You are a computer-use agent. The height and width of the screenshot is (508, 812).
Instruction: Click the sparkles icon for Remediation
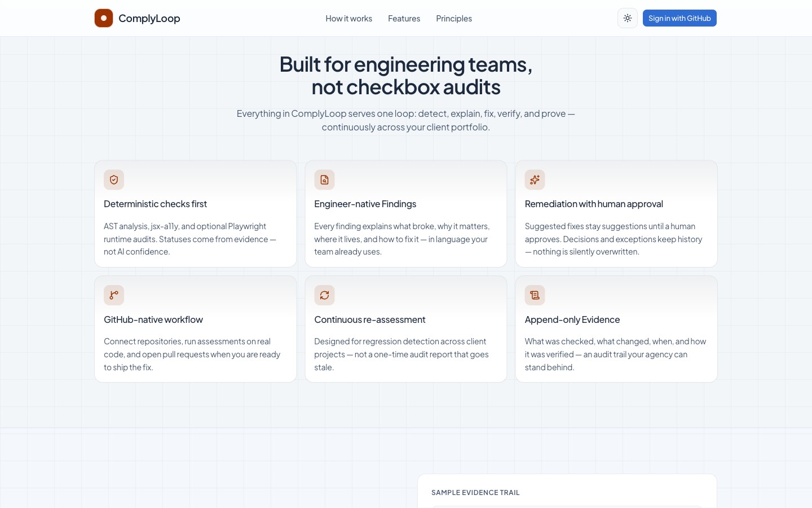tap(535, 180)
